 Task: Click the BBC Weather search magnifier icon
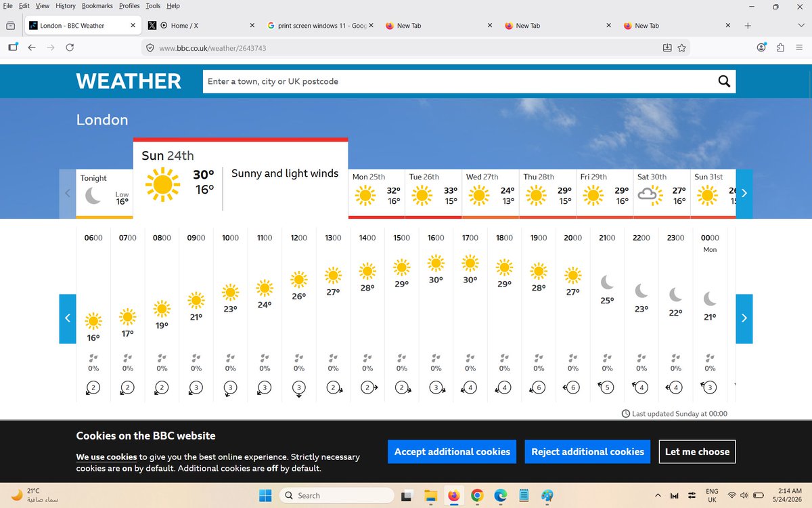[x=724, y=81]
